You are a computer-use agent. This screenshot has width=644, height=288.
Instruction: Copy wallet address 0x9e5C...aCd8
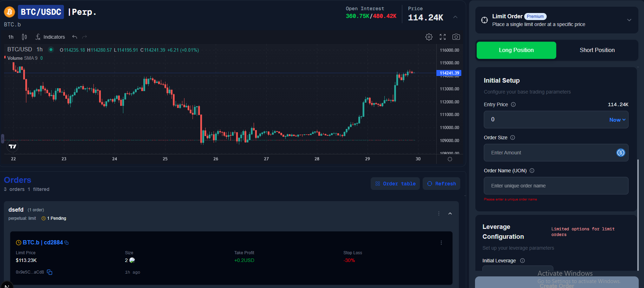click(x=50, y=272)
